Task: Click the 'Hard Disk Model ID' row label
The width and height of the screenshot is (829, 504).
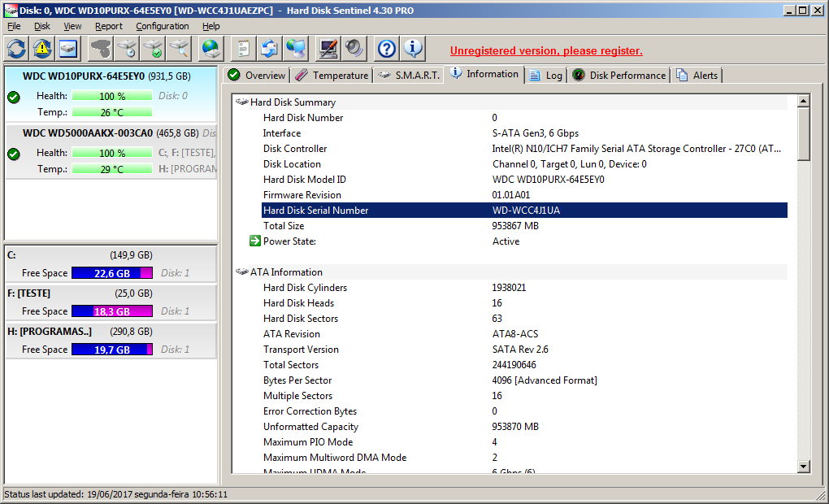Action: coord(305,180)
